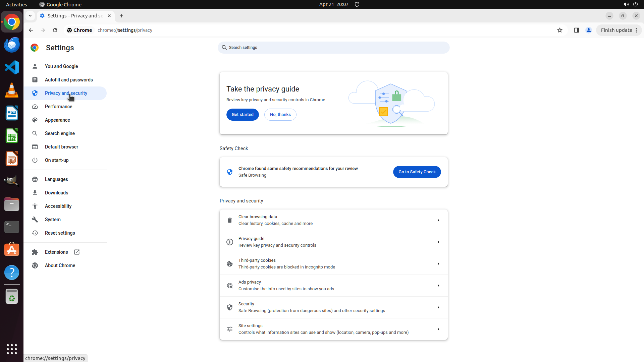Open Thunderbird mail from the dock
Image resolution: width=644 pixels, height=362 pixels.
coord(12,45)
